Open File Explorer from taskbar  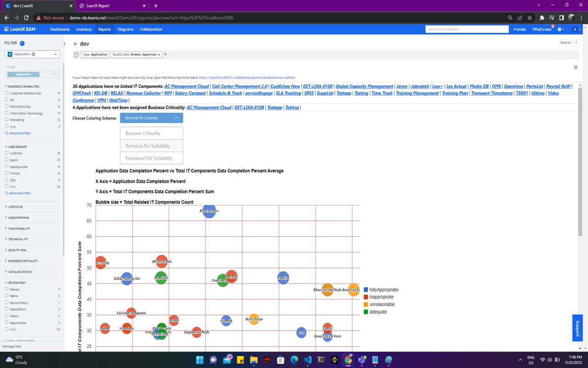254,360
